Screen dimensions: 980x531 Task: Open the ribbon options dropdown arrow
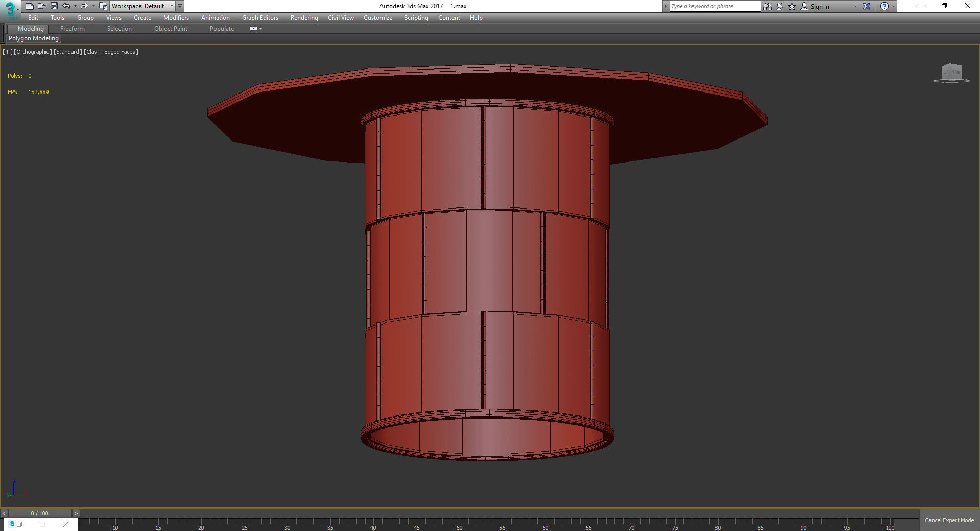261,29
